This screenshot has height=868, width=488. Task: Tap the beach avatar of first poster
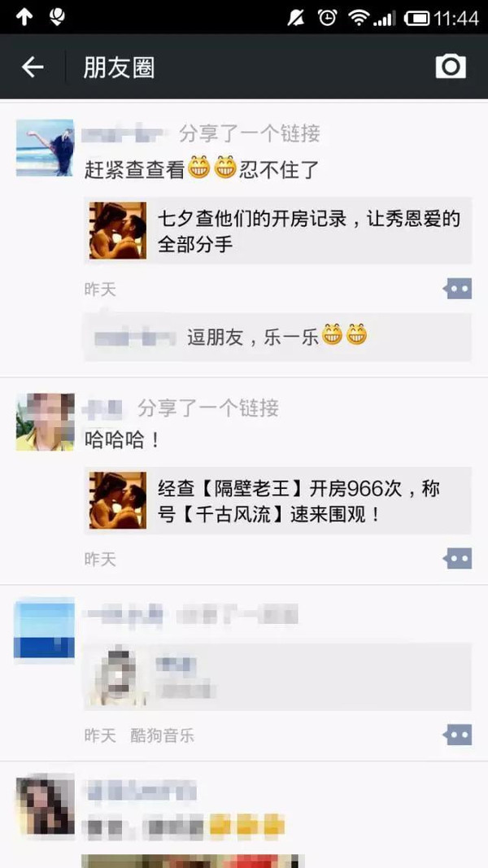pyautogui.click(x=45, y=148)
